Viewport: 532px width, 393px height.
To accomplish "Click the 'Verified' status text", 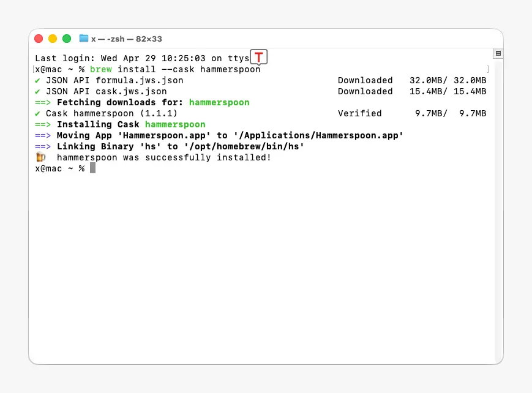I will 359,113.
